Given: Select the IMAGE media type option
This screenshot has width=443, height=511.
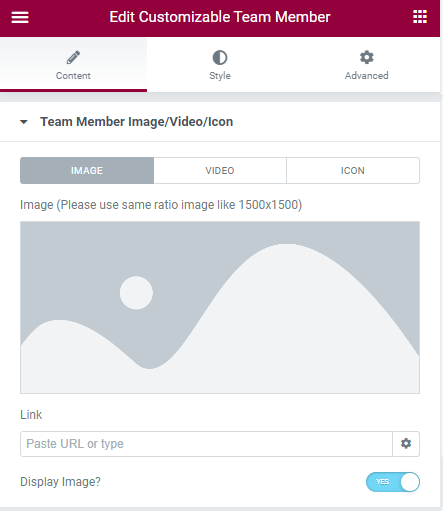Looking at the screenshot, I should coord(87,170).
